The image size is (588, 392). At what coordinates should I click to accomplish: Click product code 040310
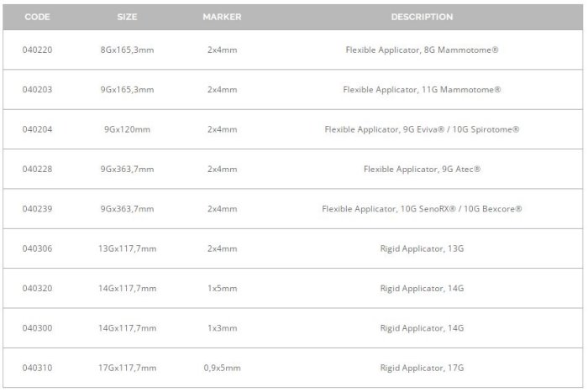pyautogui.click(x=37, y=368)
